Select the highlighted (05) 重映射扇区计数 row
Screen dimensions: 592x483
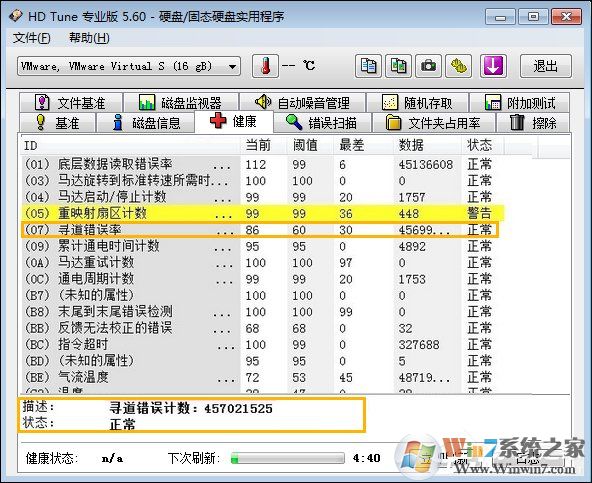click(262, 213)
